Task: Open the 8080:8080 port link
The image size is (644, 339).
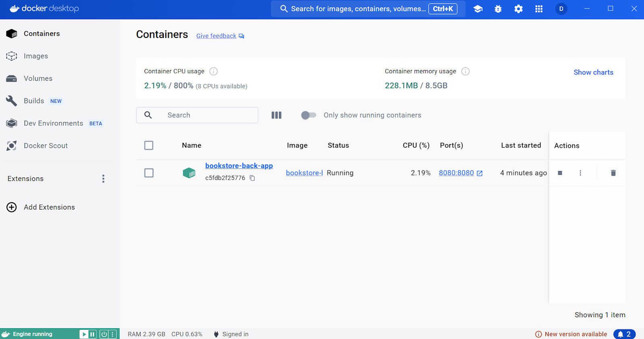Action: point(456,173)
